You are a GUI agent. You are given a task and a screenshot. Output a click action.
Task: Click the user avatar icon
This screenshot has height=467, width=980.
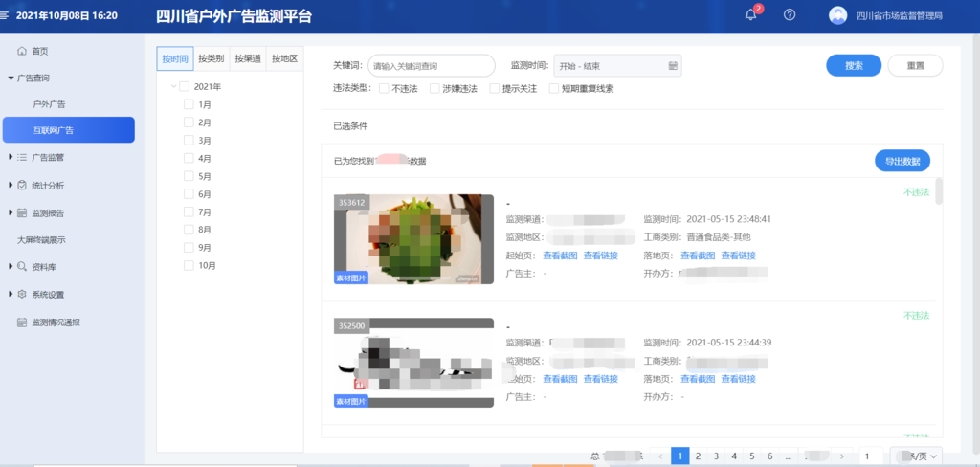837,15
